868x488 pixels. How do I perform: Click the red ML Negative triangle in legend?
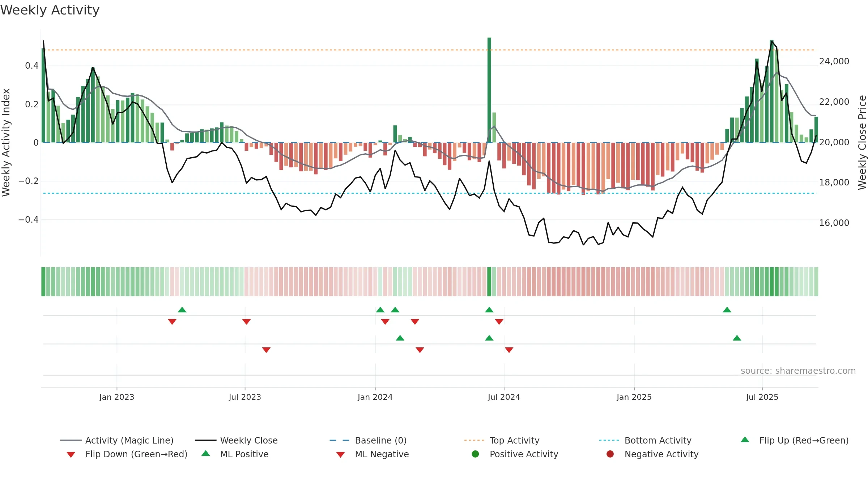pyautogui.click(x=341, y=455)
